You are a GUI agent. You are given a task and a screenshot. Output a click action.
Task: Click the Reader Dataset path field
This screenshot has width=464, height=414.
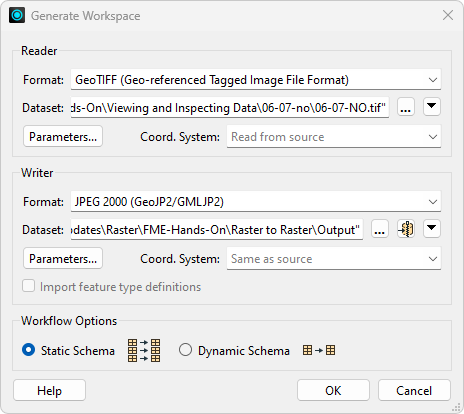click(230, 107)
